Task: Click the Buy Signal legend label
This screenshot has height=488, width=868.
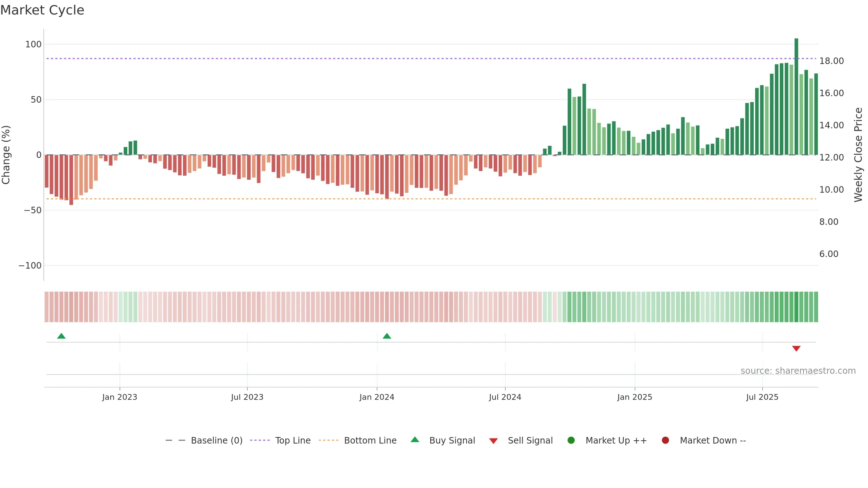Action: pos(452,441)
